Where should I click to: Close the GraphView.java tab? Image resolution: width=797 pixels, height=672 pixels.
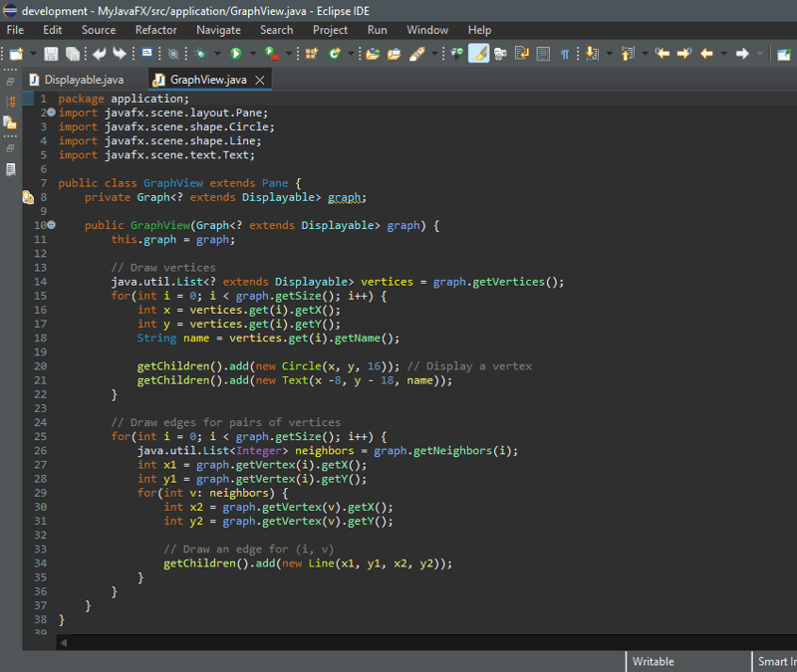tap(260, 80)
